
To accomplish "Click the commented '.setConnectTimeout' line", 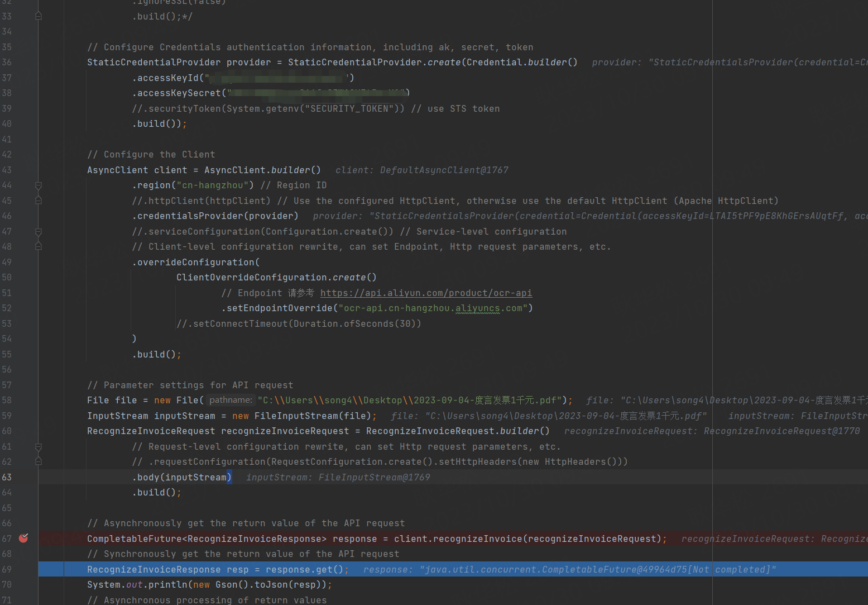I will (299, 323).
